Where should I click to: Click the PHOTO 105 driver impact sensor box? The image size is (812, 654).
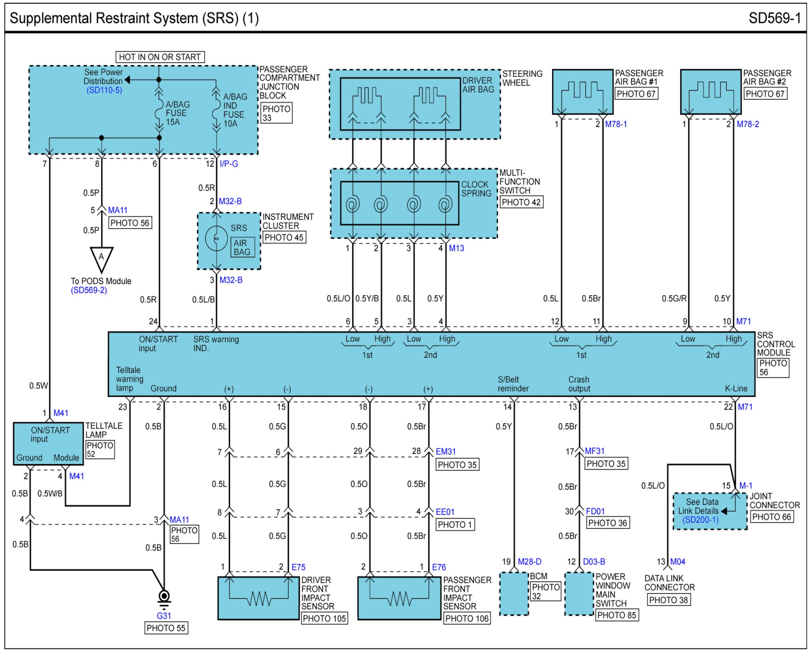324,619
